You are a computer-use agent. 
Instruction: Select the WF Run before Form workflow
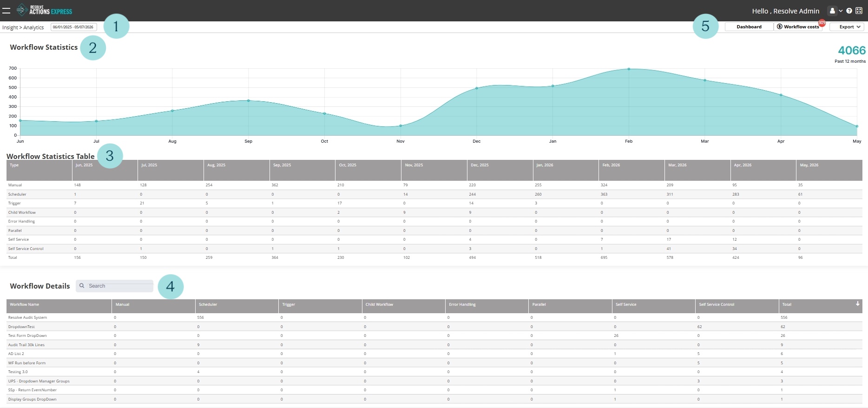27,363
